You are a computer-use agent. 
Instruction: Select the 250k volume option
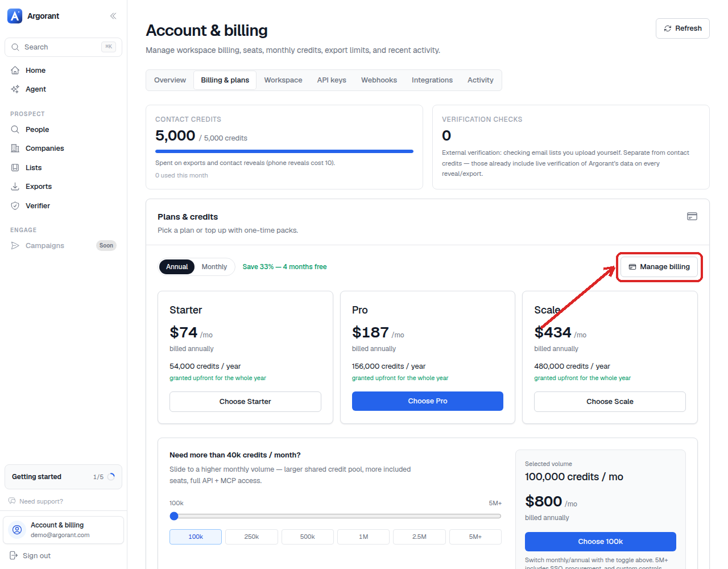click(x=251, y=537)
